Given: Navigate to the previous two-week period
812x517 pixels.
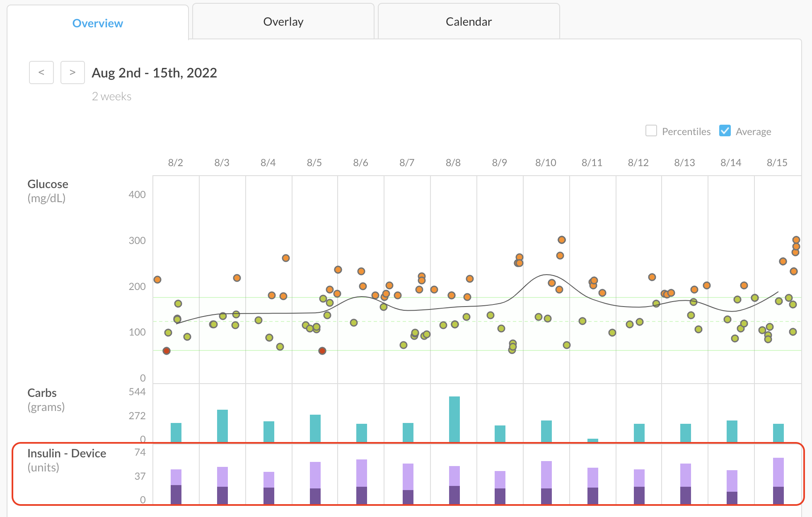Looking at the screenshot, I should coord(41,72).
